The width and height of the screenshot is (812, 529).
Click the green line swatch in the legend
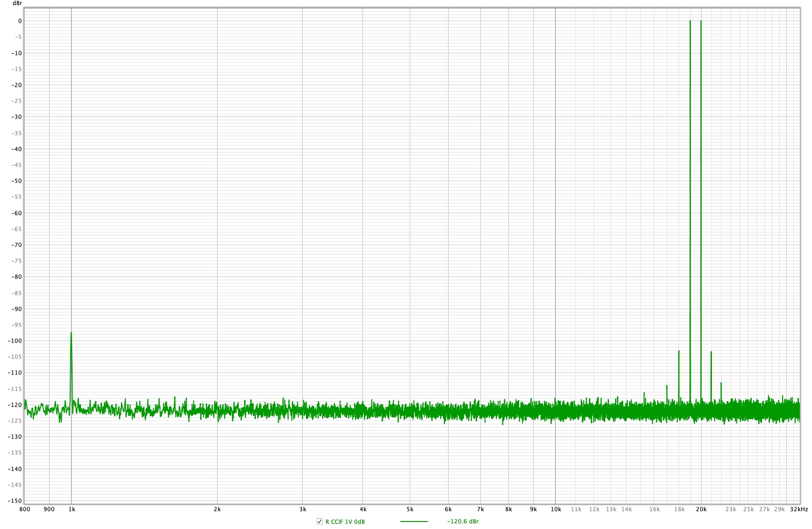pyautogui.click(x=414, y=522)
